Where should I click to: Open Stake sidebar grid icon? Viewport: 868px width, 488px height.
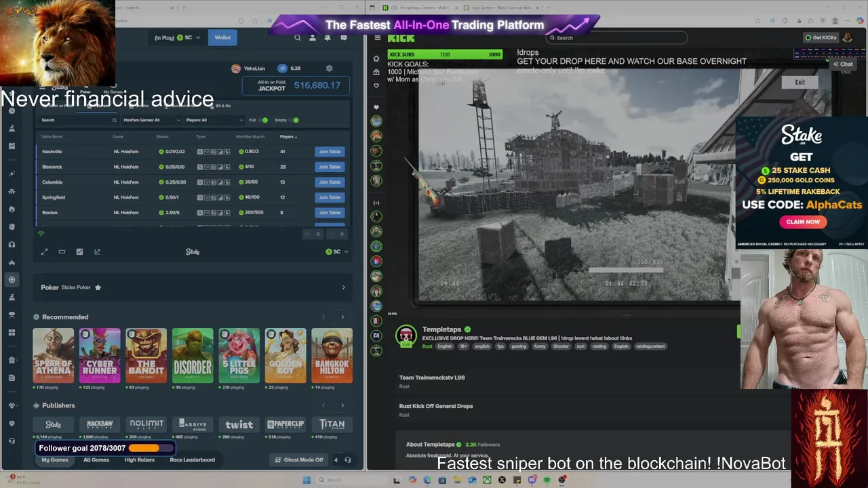tap(12, 332)
